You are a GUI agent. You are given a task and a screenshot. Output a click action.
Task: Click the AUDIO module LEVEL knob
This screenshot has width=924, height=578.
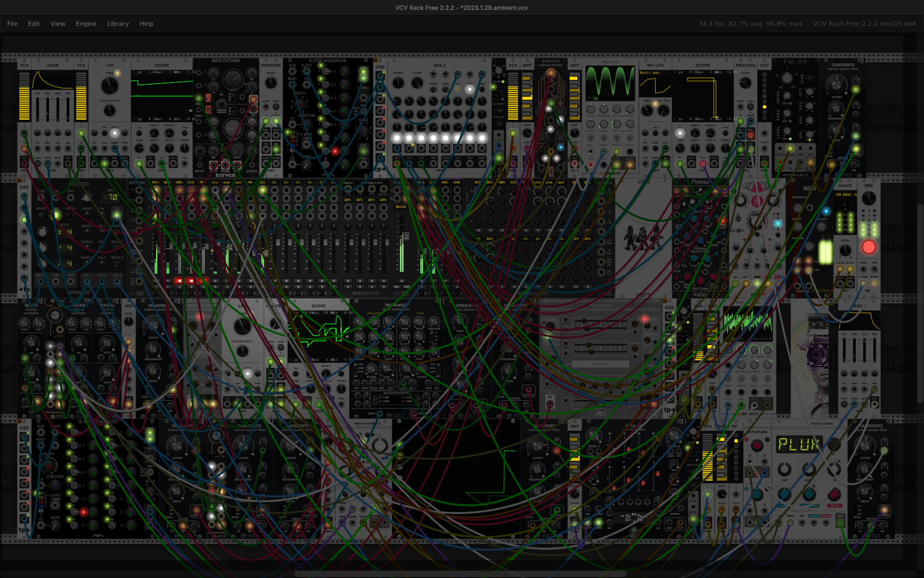pos(845,250)
